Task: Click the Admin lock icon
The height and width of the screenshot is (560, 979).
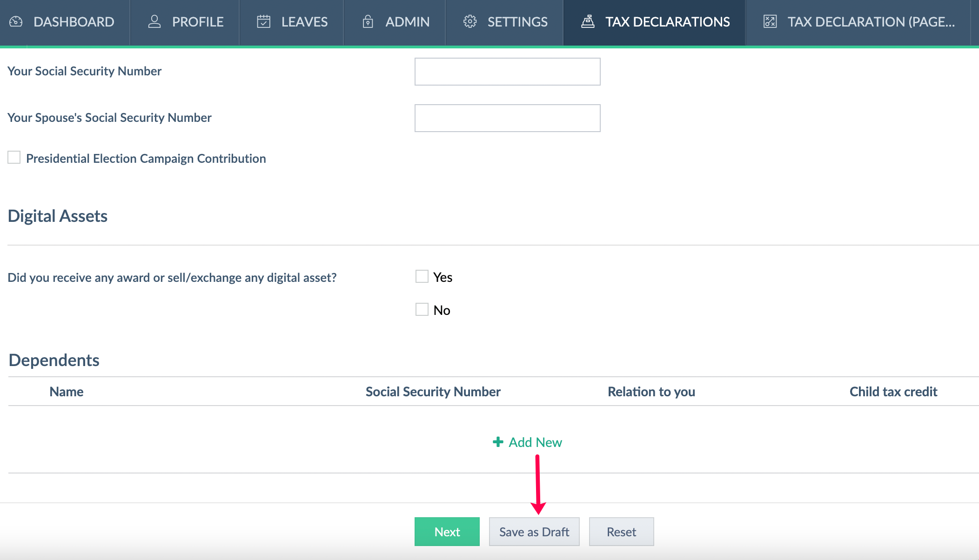Action: [368, 22]
